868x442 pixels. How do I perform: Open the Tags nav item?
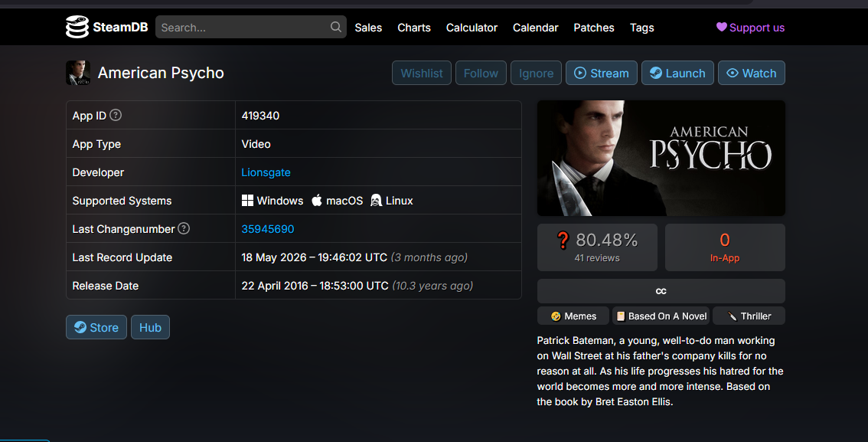(642, 28)
